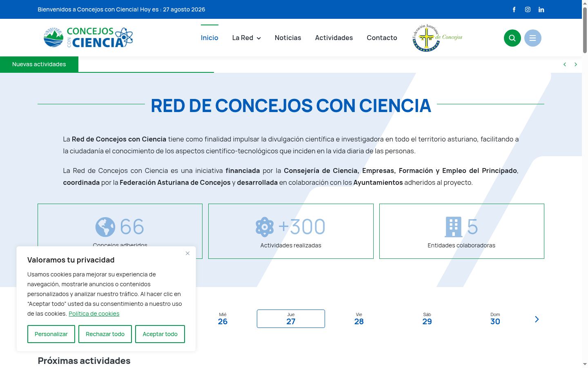Select Saturday 29 in the calendar
This screenshot has width=588, height=368.
(427, 319)
